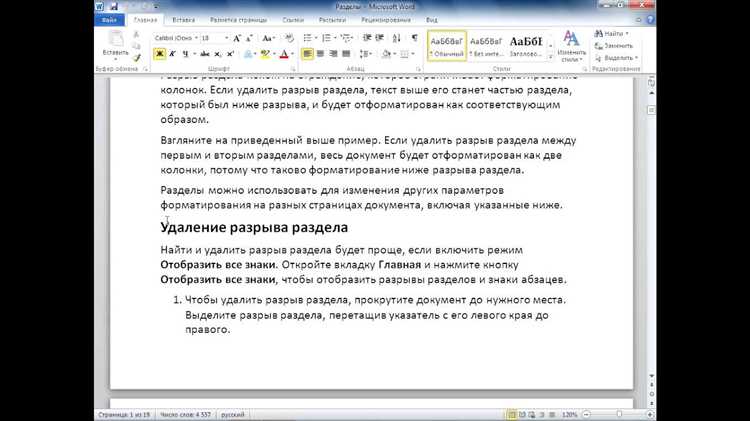Click the zoom slider handle
Image resolution: width=750 pixels, height=421 pixels.
click(x=619, y=414)
